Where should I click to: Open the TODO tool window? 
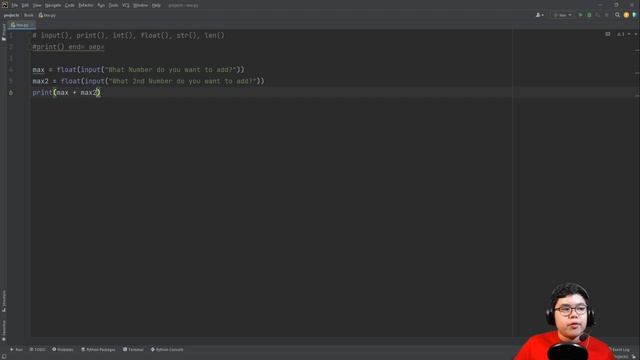point(38,350)
